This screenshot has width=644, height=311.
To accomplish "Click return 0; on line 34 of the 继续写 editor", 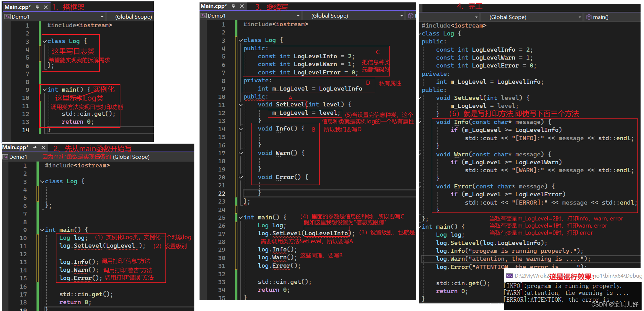I will (273, 290).
